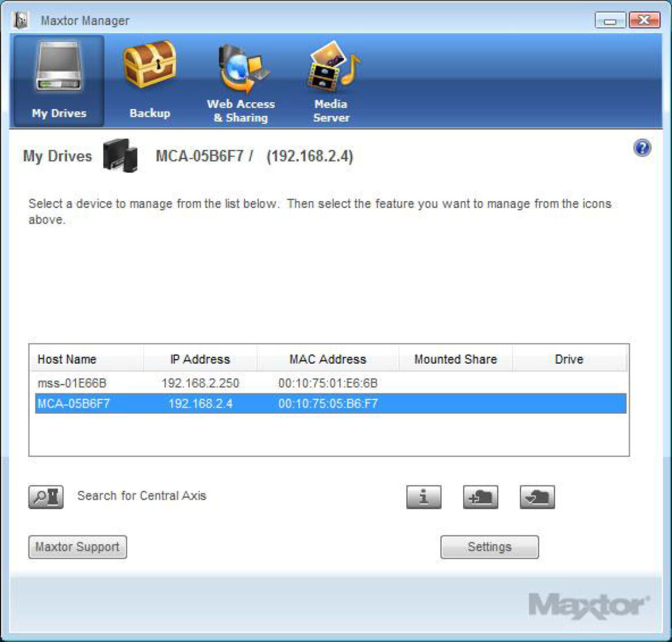This screenshot has width=672, height=642.
Task: Click the Search for Central Axis label
Action: [x=142, y=496]
